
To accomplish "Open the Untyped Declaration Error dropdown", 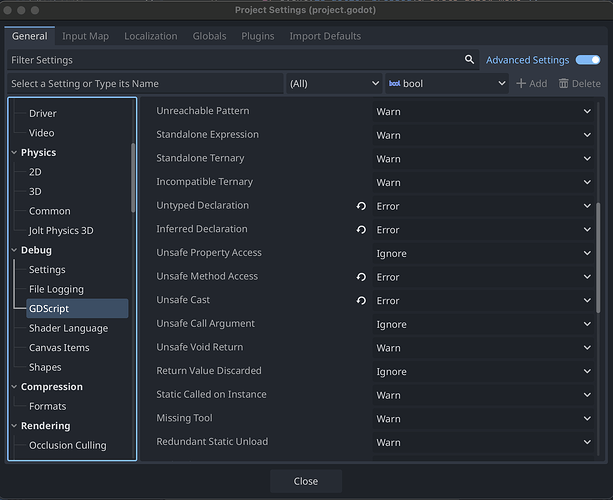I will (483, 206).
